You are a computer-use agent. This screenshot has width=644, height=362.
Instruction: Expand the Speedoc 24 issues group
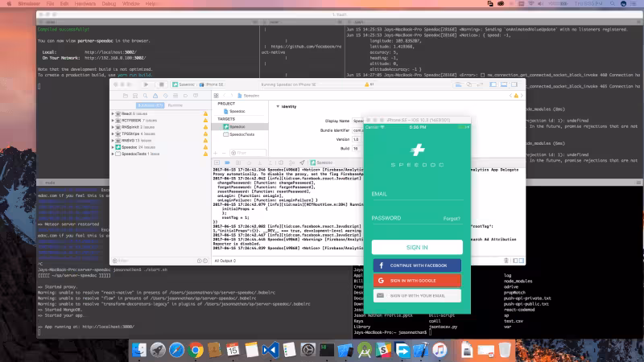click(113, 147)
